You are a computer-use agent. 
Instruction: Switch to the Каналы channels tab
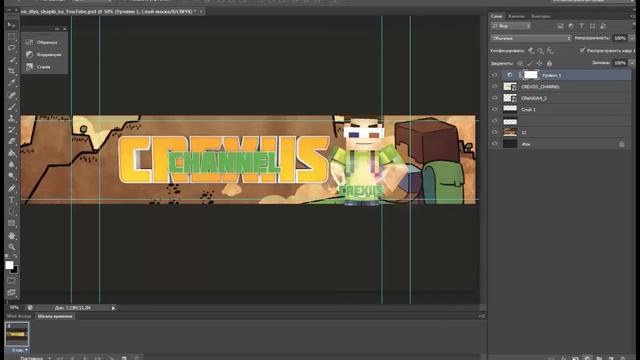coord(516,16)
